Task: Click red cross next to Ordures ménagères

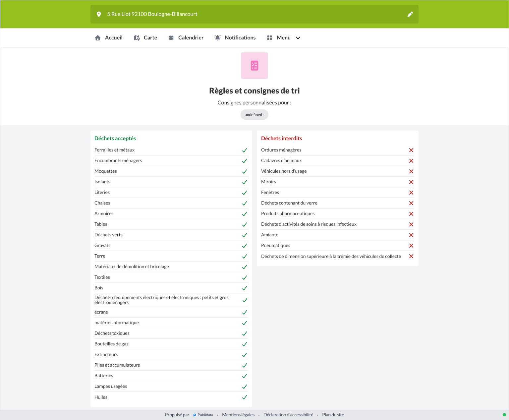Action: [411, 150]
